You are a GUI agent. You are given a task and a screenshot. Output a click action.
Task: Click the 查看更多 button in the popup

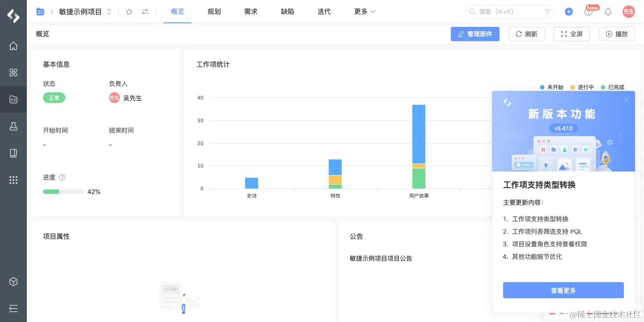563,290
